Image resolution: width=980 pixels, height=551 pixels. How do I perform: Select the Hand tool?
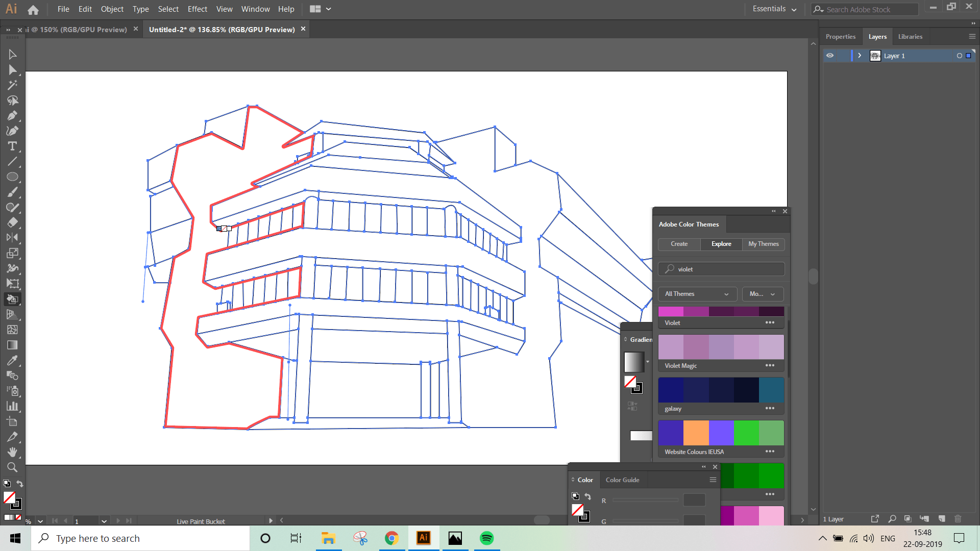pos(13,452)
